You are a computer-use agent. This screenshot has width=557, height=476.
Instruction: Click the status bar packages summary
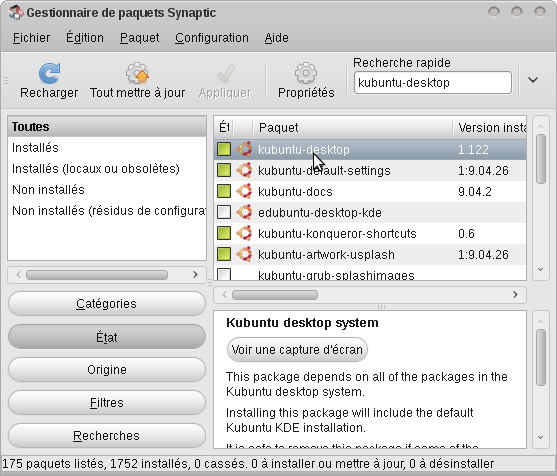tap(248, 464)
